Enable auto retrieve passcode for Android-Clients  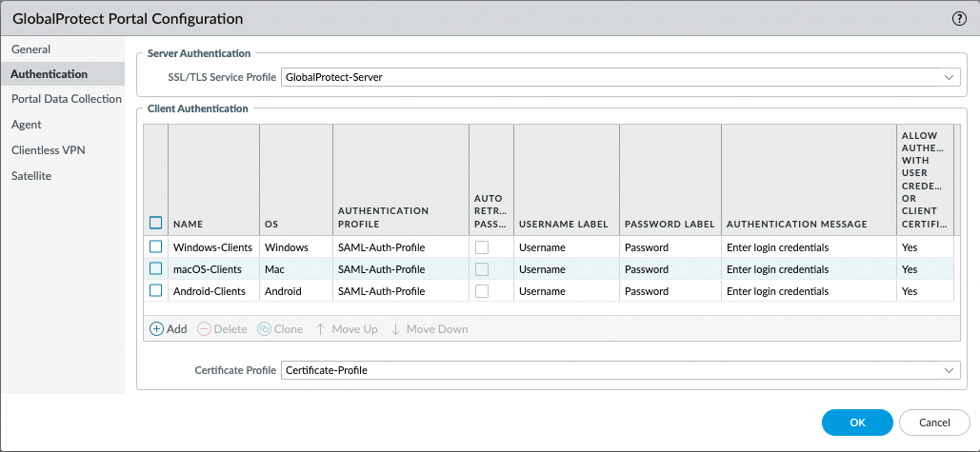(482, 291)
